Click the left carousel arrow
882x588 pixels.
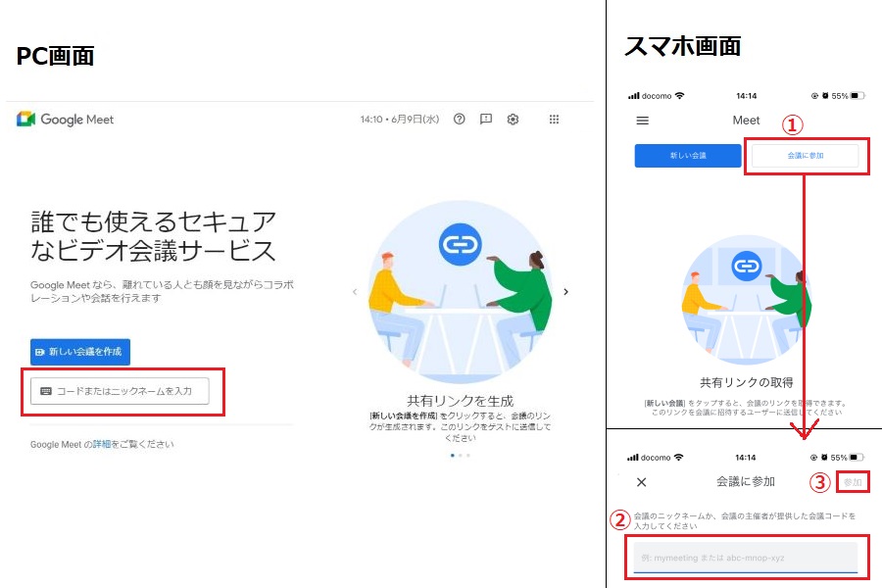(x=355, y=291)
